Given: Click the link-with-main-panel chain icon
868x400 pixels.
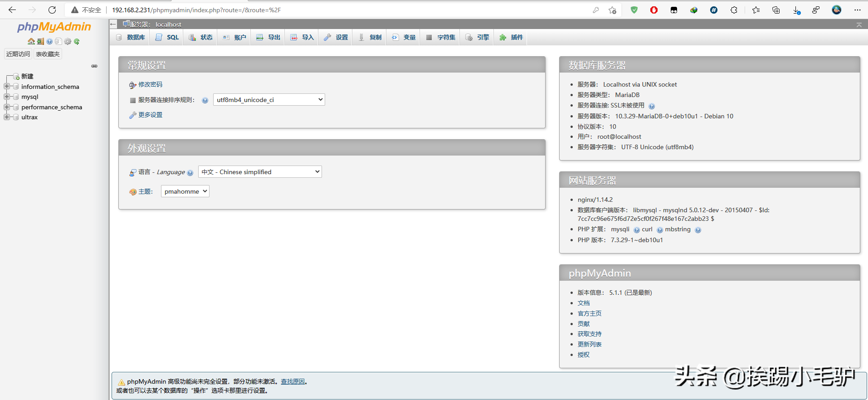Looking at the screenshot, I should [x=94, y=66].
